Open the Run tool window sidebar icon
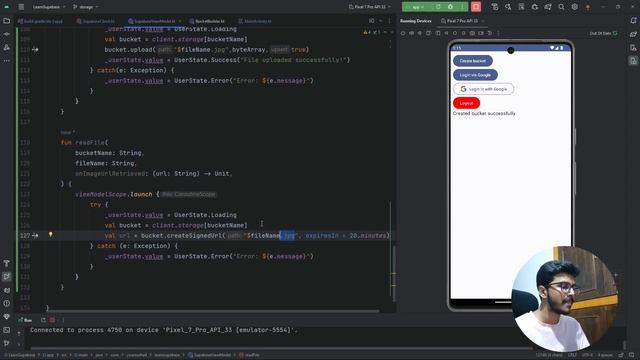The image size is (640, 360). [x=7, y=276]
